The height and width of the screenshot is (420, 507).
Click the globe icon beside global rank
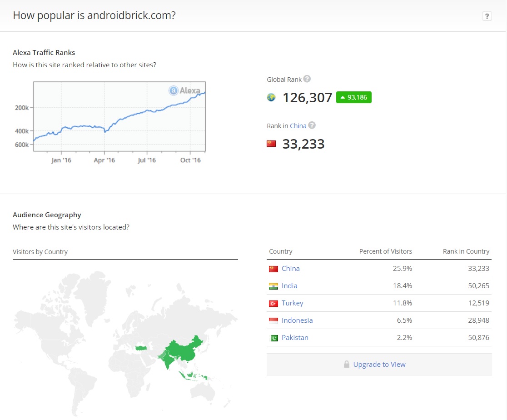click(271, 97)
